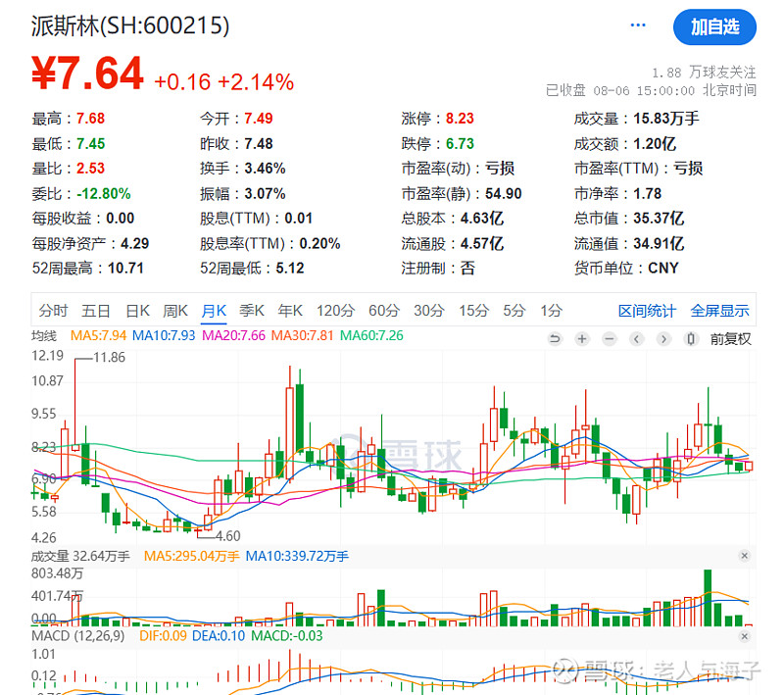Switch to the 分时 chart tab
Viewport: 784px width, 695px height.
pos(53,311)
